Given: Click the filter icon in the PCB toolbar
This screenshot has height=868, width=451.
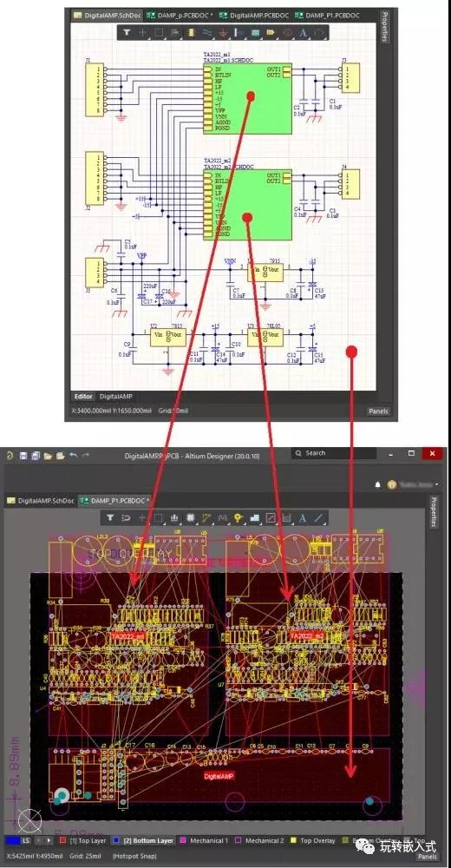Looking at the screenshot, I should [x=110, y=518].
